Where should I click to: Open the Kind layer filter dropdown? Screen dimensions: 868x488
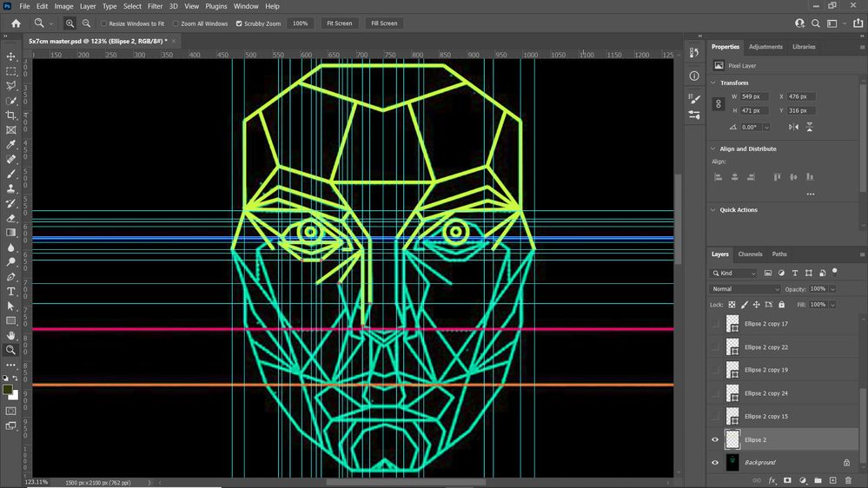(x=734, y=273)
